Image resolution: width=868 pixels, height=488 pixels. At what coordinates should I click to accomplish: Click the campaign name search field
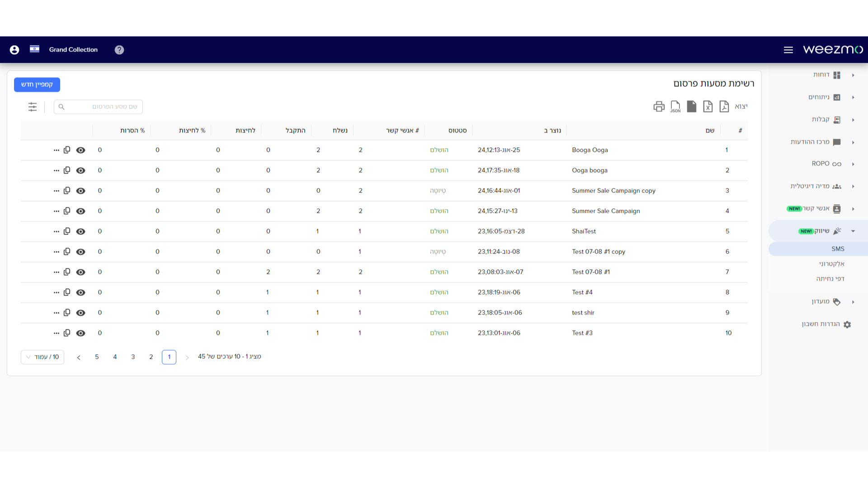coord(98,107)
